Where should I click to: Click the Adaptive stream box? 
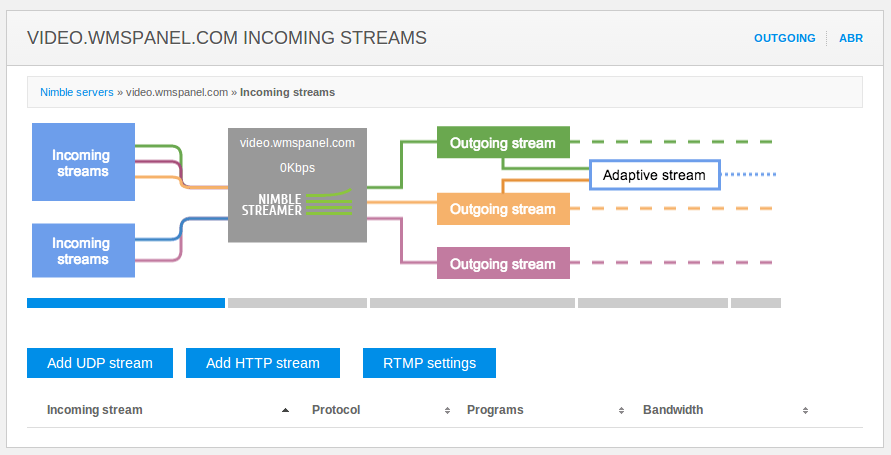pyautogui.click(x=655, y=175)
